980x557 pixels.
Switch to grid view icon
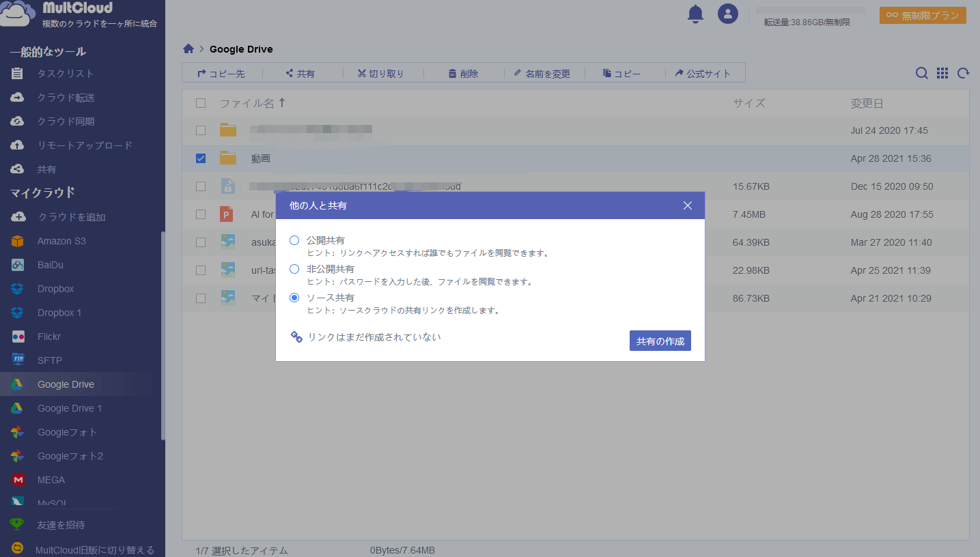(x=942, y=74)
